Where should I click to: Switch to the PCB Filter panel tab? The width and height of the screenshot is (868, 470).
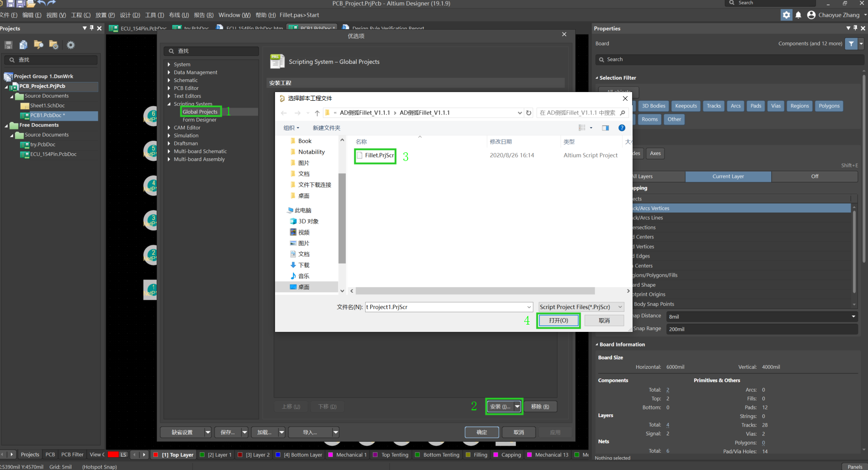point(72,455)
